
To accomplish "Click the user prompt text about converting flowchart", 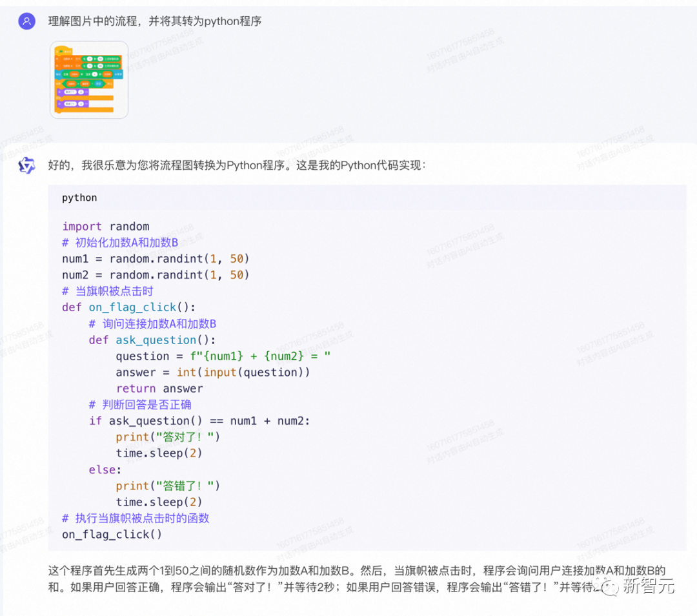I will click(x=153, y=21).
